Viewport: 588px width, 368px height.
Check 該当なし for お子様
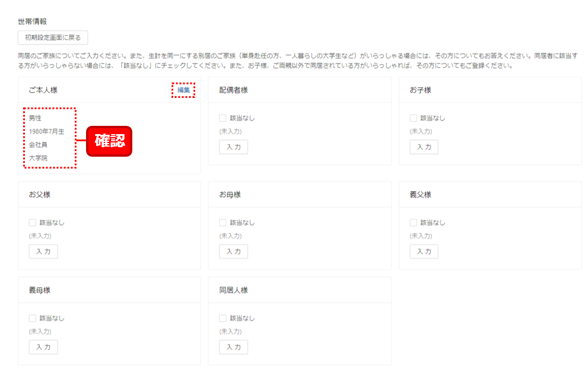[x=413, y=117]
